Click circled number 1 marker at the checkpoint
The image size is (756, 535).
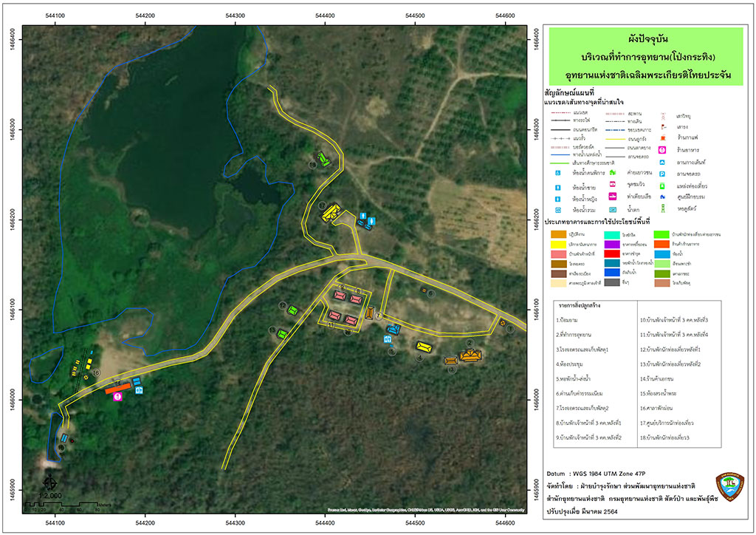click(510, 329)
